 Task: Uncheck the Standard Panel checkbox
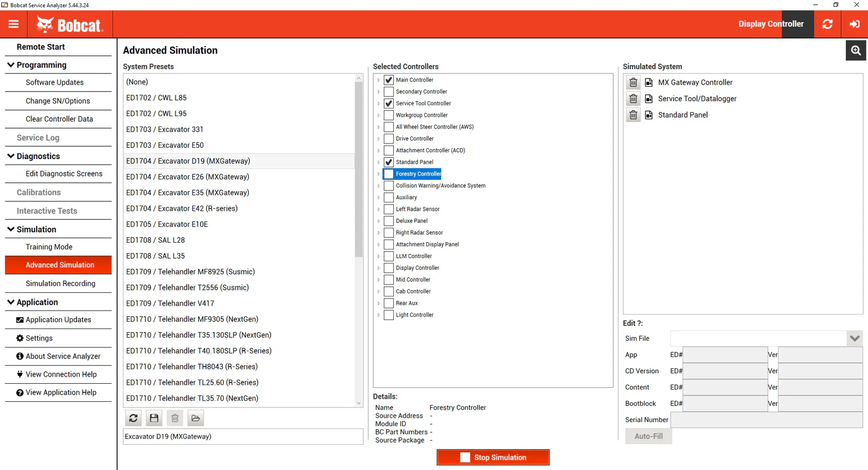389,162
